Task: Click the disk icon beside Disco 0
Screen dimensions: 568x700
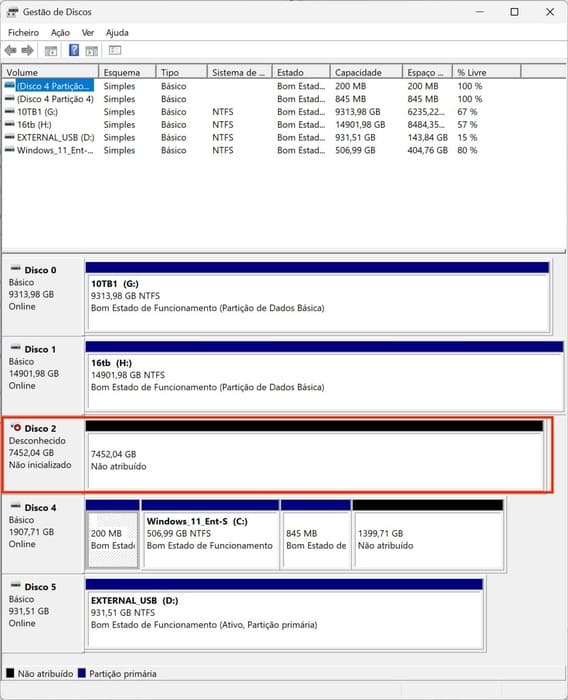Action: (16, 269)
